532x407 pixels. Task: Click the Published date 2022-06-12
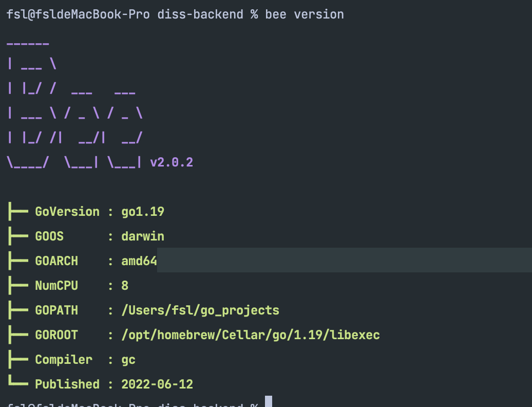(x=157, y=384)
